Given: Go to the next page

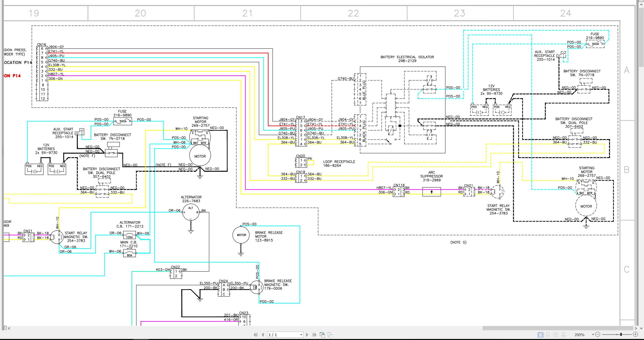Looking at the screenshot, I should (307, 335).
